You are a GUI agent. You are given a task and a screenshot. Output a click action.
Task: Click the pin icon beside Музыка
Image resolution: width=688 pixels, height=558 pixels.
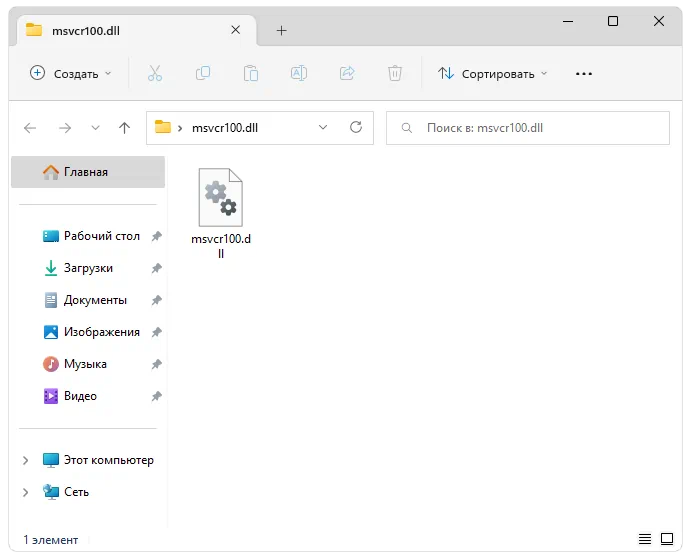point(157,364)
